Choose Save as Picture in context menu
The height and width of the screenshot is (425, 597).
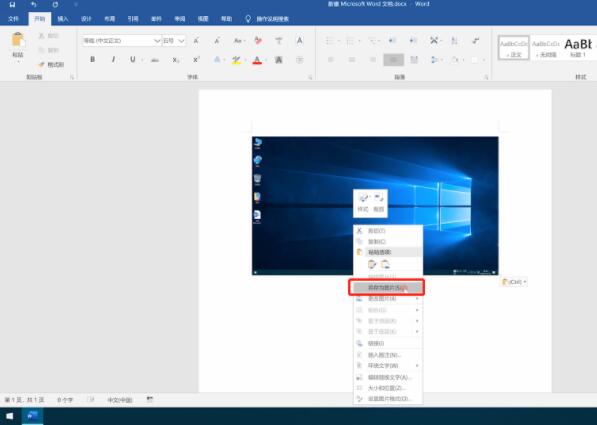point(386,288)
